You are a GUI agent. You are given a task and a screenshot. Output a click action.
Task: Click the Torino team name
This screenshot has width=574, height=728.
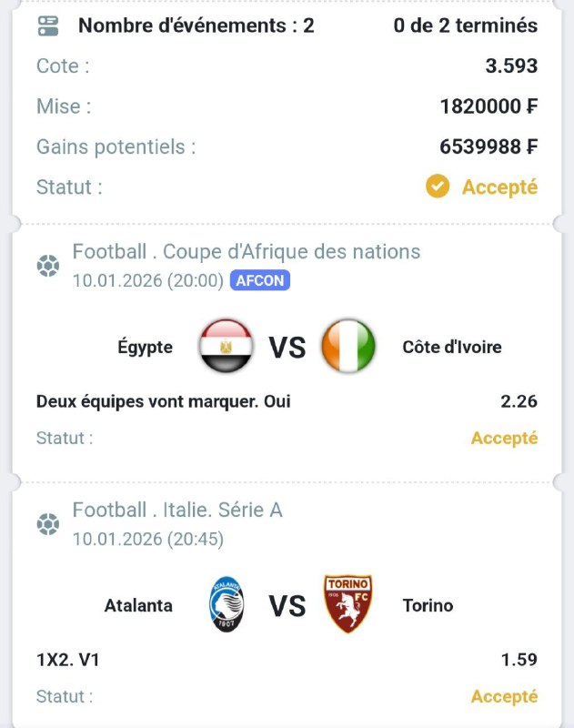[x=428, y=605]
